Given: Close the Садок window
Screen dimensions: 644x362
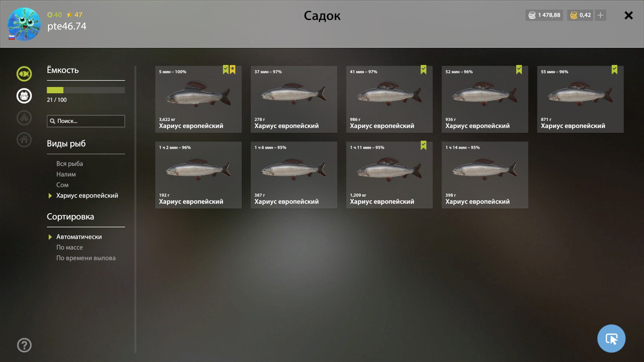Looking at the screenshot, I should [628, 15].
